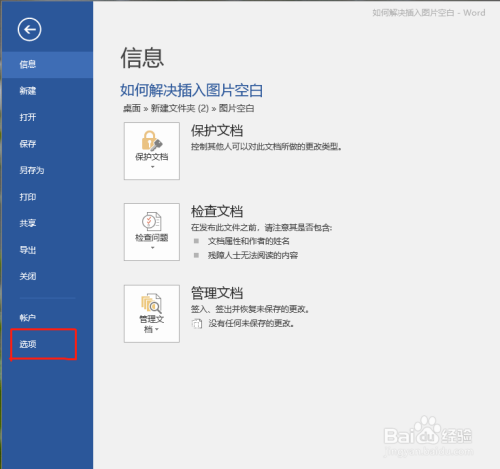Click the 保护文档 section heading
500x469 pixels.
[217, 130]
